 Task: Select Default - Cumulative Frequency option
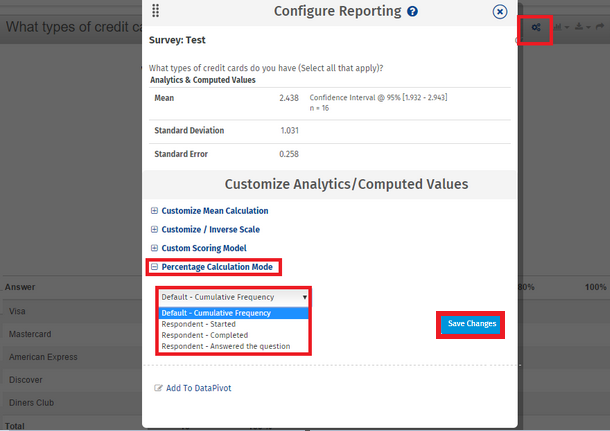(x=215, y=313)
